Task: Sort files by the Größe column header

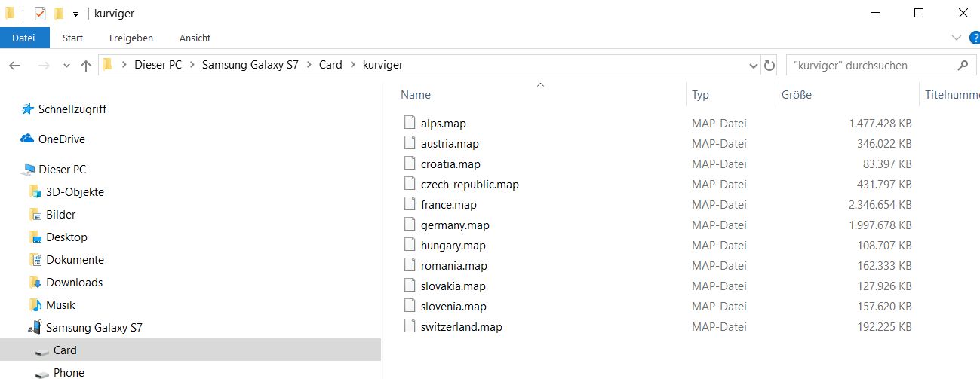Action: (796, 95)
